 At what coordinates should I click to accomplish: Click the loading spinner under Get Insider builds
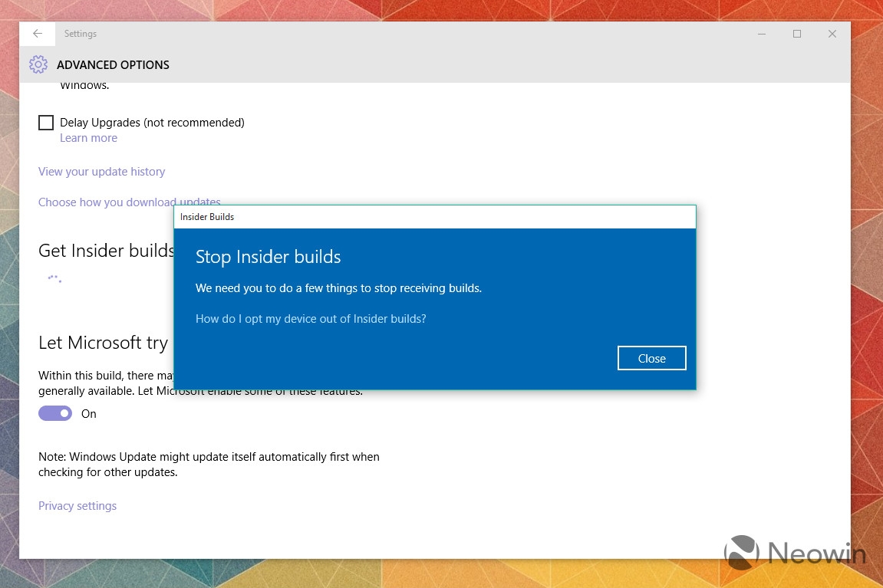point(54,278)
